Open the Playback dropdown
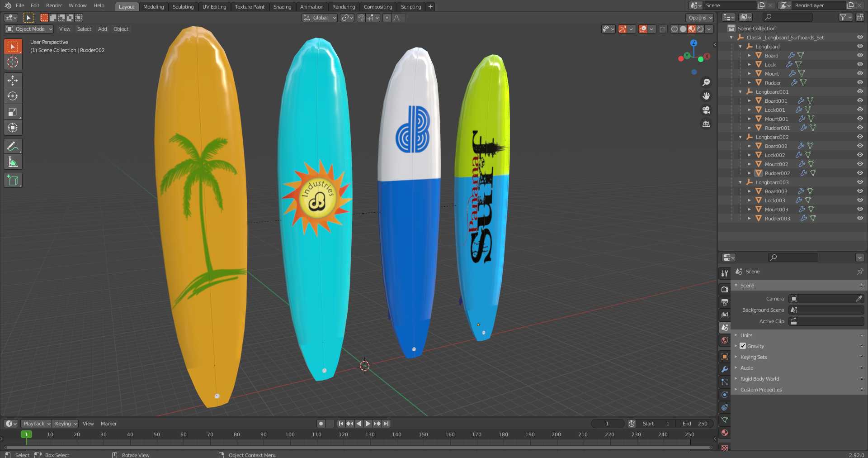 pyautogui.click(x=37, y=424)
